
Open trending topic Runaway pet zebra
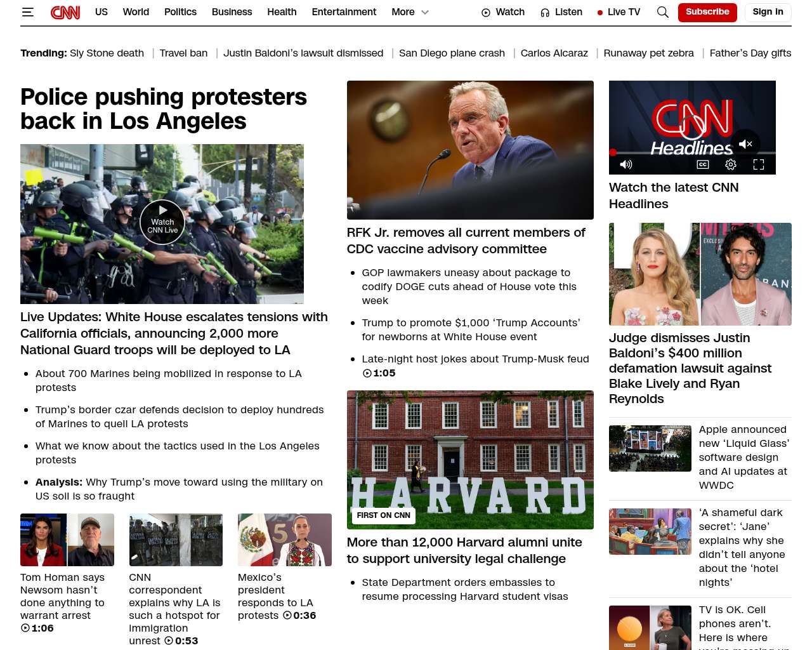coord(648,53)
